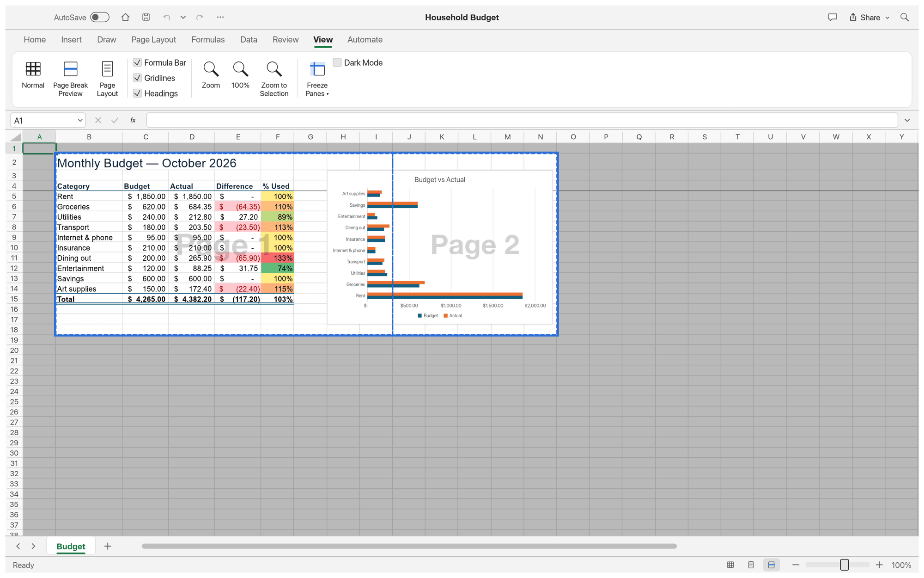Switch to the Formulas tab
The width and height of the screenshot is (924, 578).
pos(208,40)
